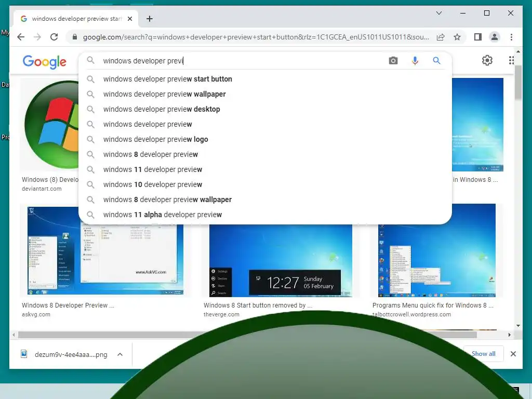Search by image using the camera icon
This screenshot has width=532, height=399.
click(x=393, y=61)
